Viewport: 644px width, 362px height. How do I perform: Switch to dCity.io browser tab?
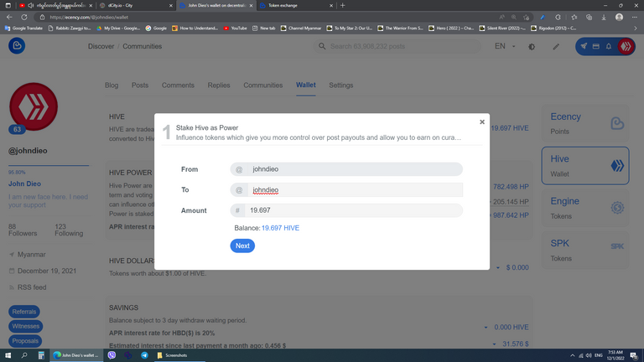136,5
